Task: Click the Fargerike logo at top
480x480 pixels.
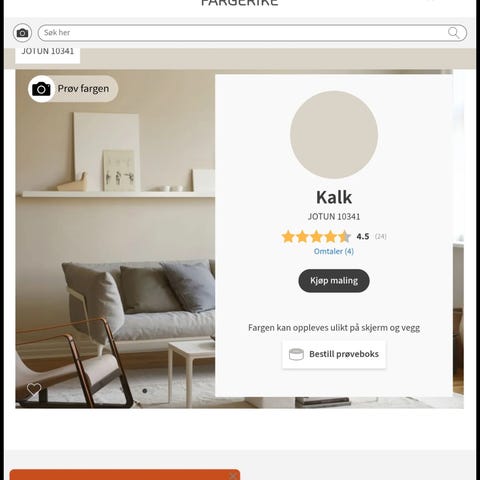Action: (x=240, y=3)
